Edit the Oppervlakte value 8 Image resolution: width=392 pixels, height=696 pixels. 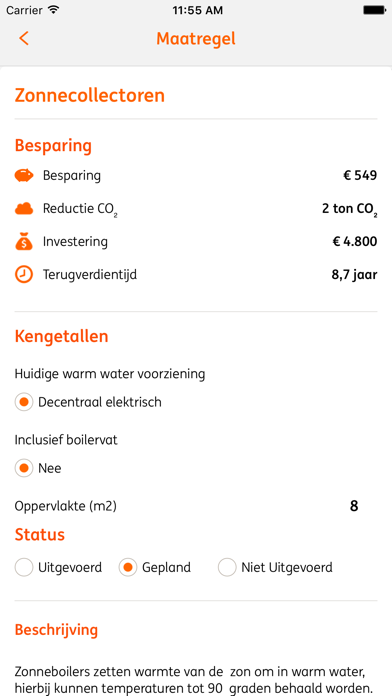(354, 506)
